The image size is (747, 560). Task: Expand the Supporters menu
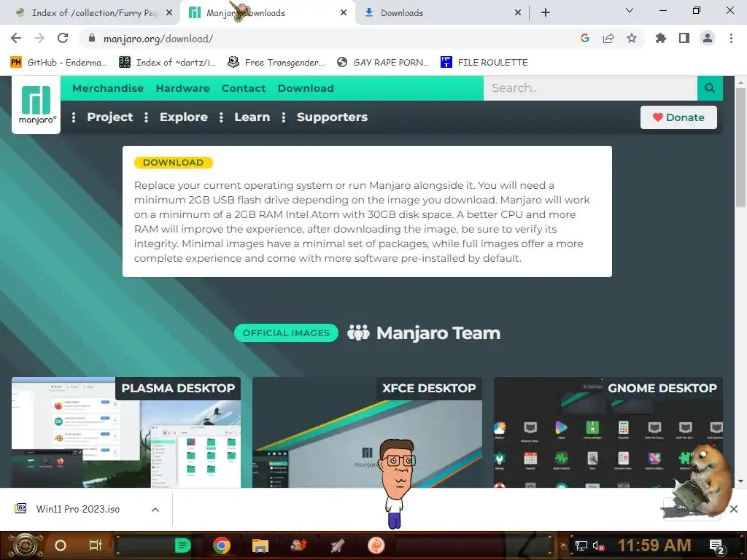(332, 117)
